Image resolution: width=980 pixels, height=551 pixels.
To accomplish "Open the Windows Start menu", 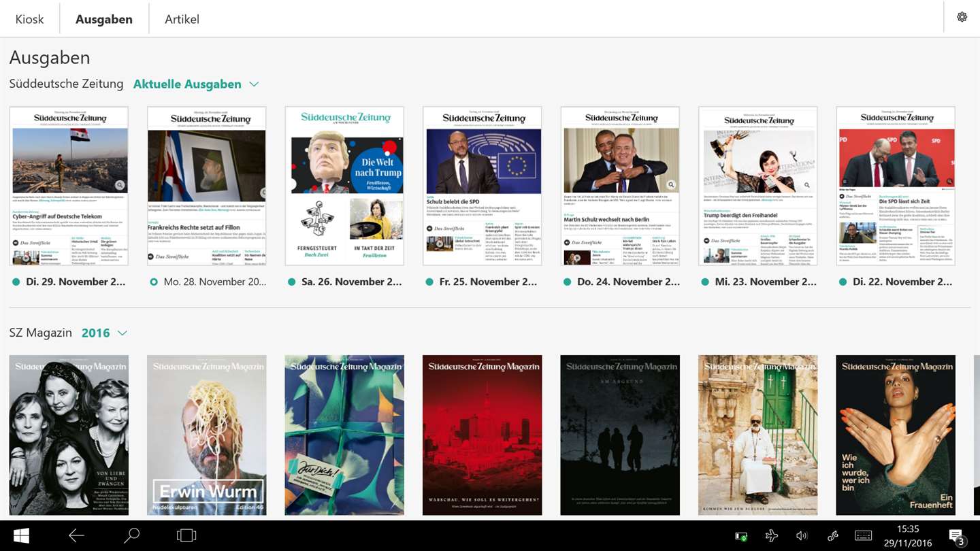I will [x=21, y=536].
